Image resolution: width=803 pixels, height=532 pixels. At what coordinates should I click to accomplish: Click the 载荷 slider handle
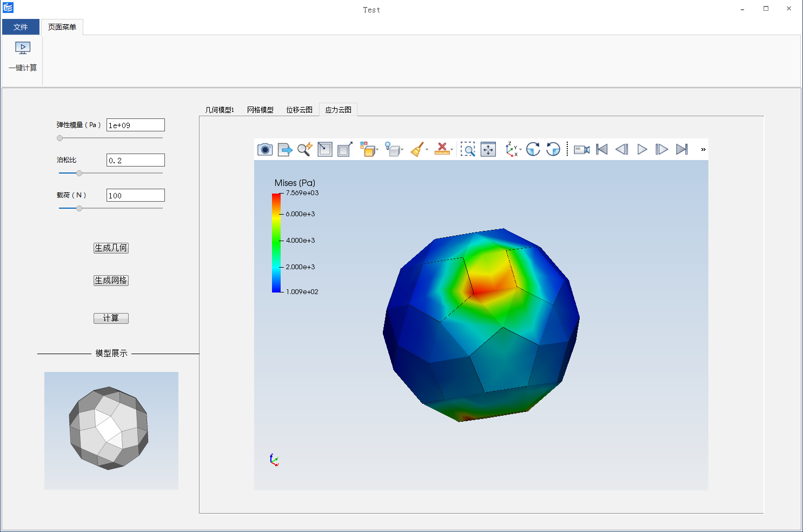pyautogui.click(x=79, y=209)
